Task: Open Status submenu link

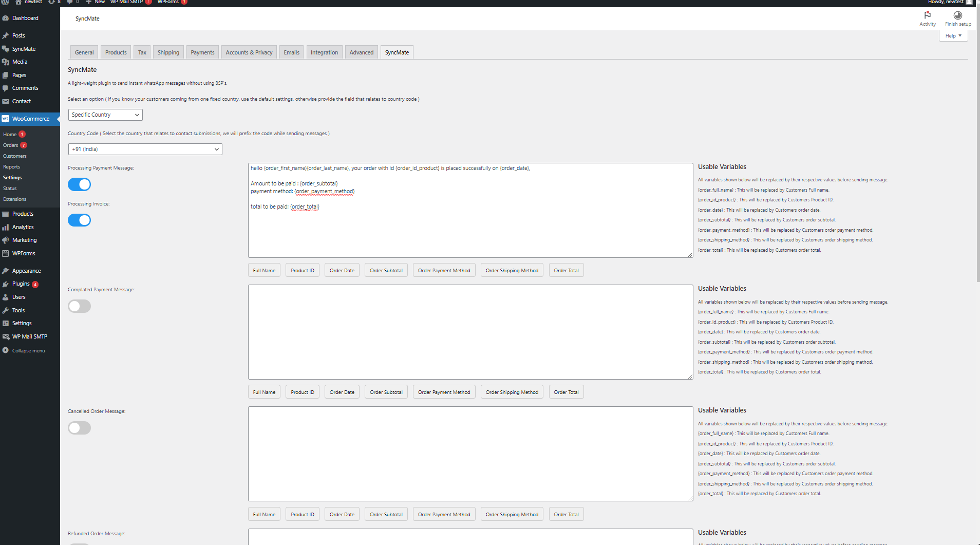Action: (x=10, y=189)
